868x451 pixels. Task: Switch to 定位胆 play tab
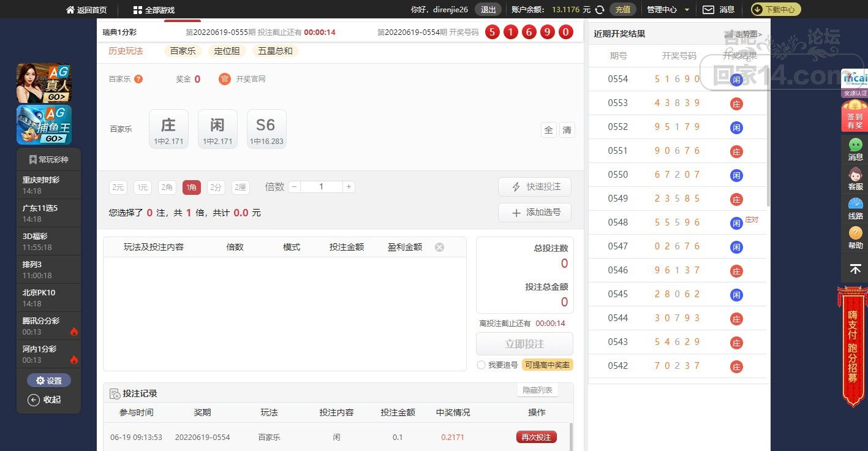(227, 51)
